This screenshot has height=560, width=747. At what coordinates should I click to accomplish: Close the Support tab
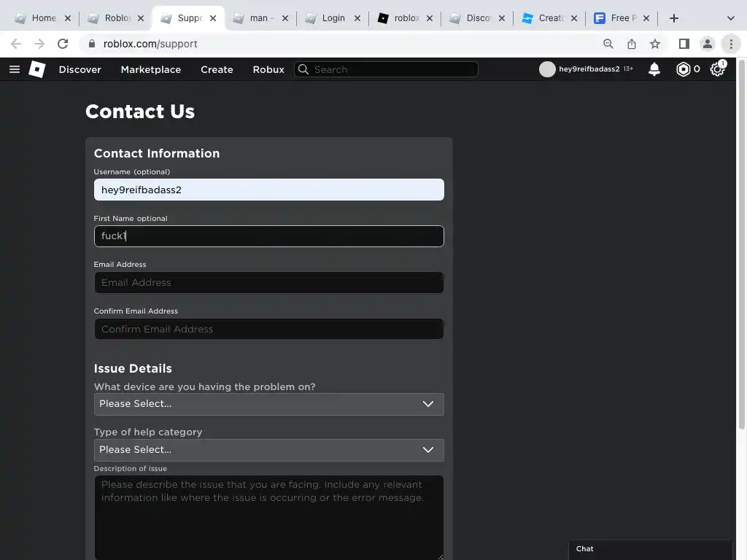click(x=213, y=18)
